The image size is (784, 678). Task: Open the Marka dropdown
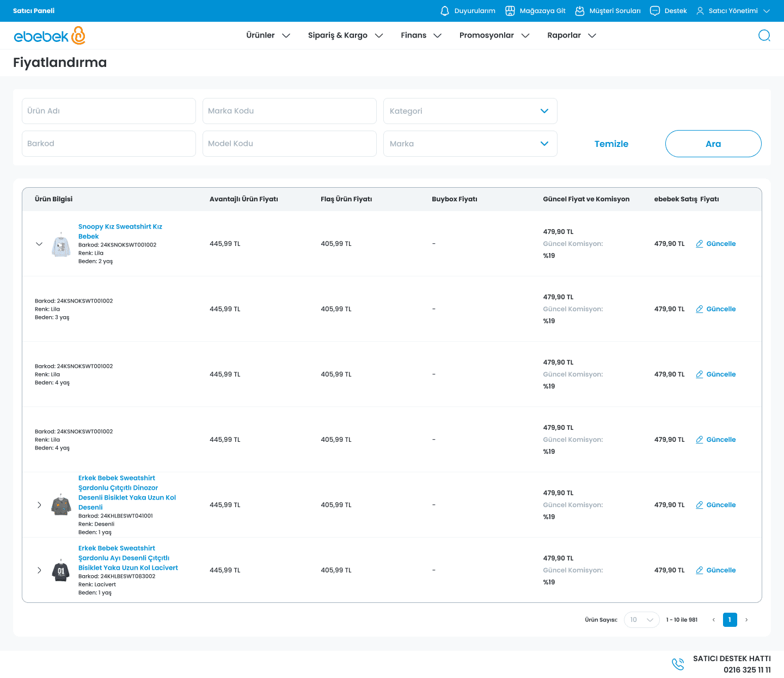click(470, 144)
